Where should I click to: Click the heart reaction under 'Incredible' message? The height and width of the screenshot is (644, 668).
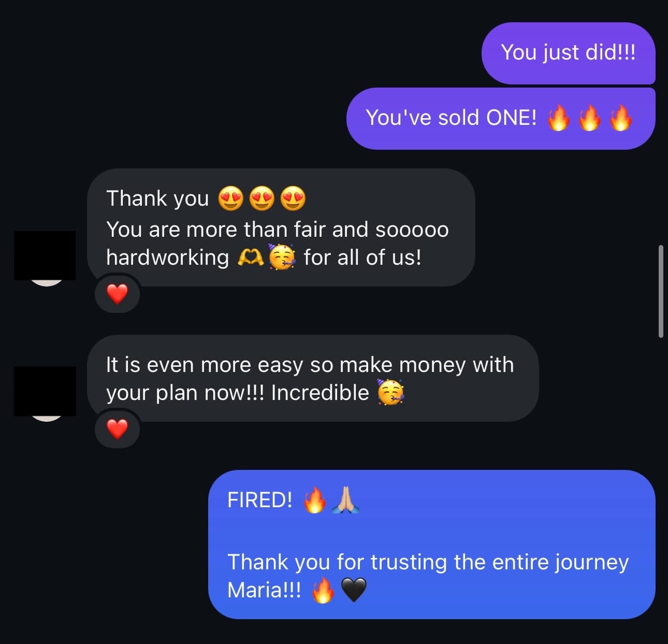(x=117, y=430)
